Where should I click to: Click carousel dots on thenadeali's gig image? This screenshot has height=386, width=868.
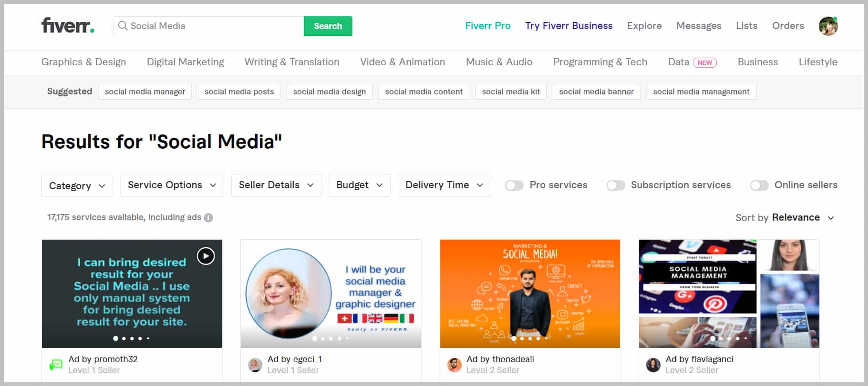pyautogui.click(x=530, y=338)
